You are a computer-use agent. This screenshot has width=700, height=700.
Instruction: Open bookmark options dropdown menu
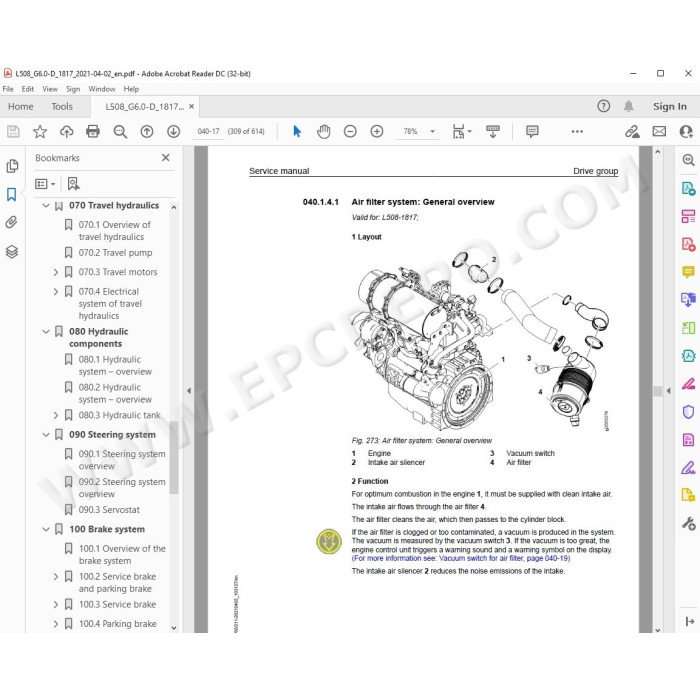tap(45, 183)
